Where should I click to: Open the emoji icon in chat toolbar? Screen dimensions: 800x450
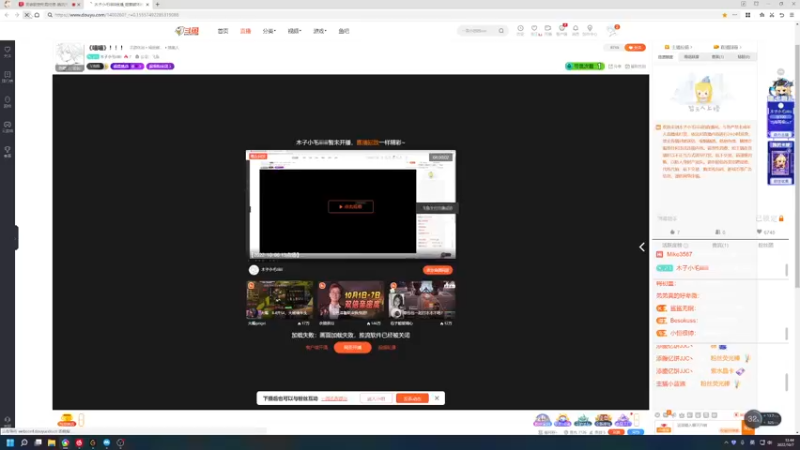[x=658, y=415]
